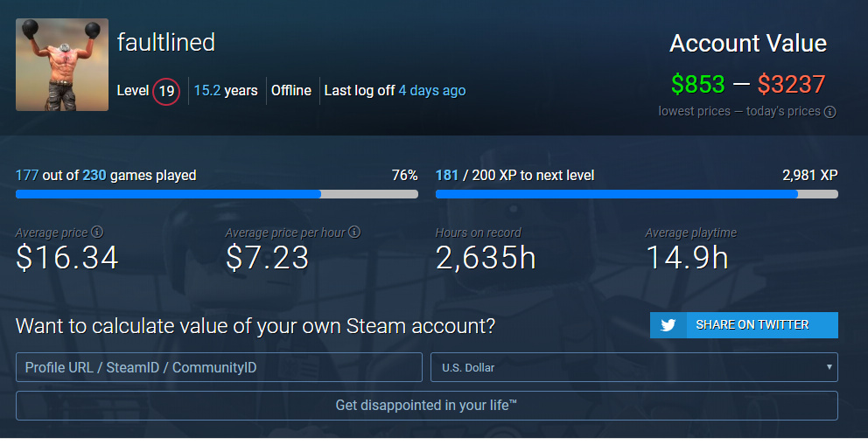Click Get disappointed in your life button

[427, 405]
